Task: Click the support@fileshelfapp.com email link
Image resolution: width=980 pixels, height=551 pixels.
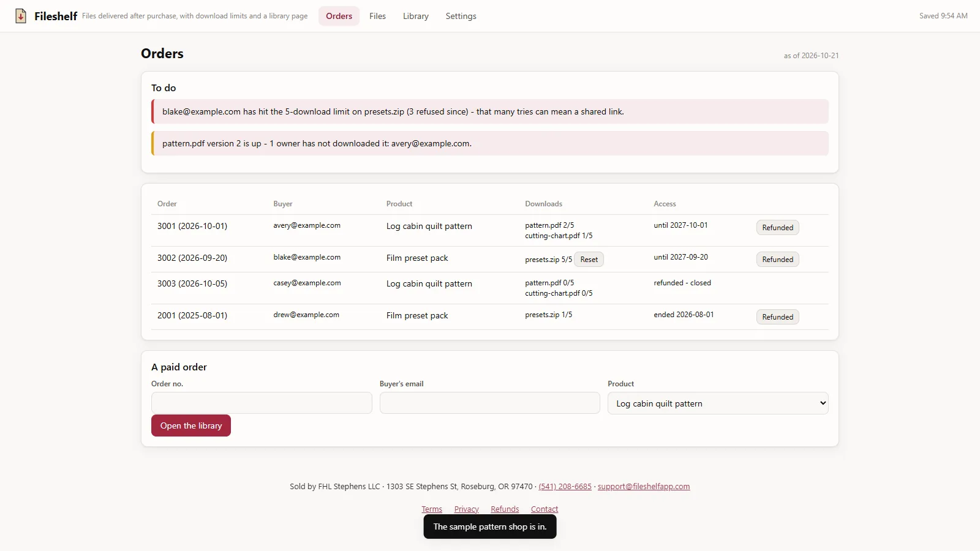Action: coord(644,487)
